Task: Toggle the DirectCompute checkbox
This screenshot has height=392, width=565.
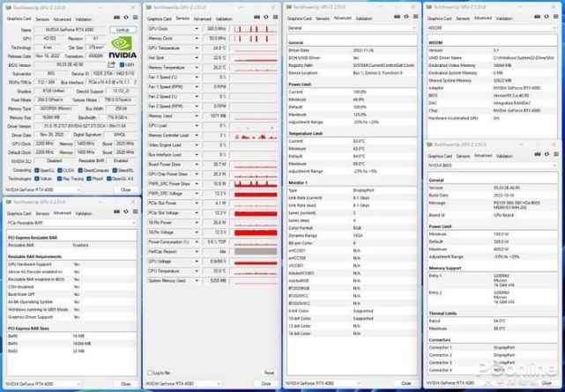Action: pyautogui.click(x=80, y=170)
